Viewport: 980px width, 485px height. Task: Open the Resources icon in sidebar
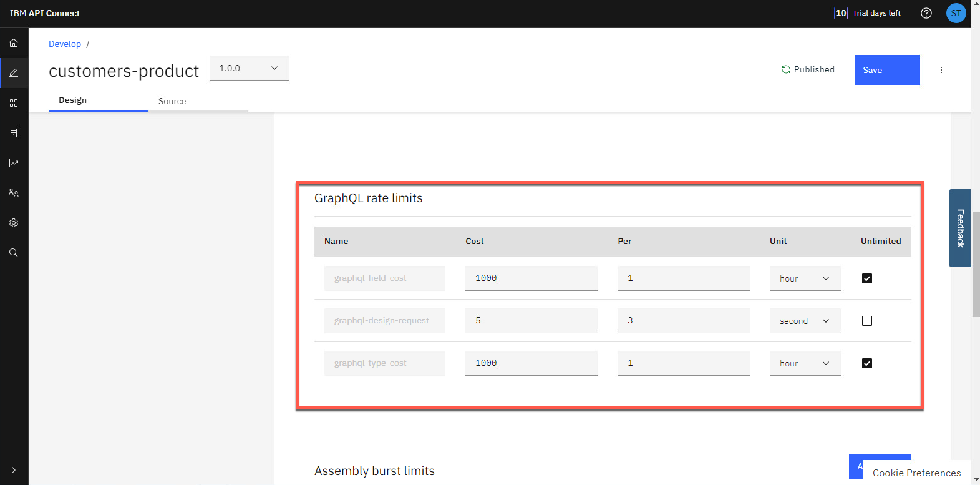click(14, 133)
